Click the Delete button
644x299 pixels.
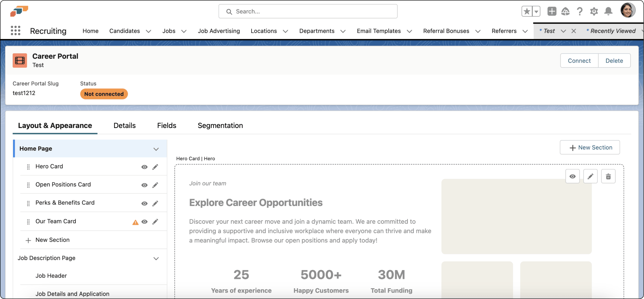(614, 60)
